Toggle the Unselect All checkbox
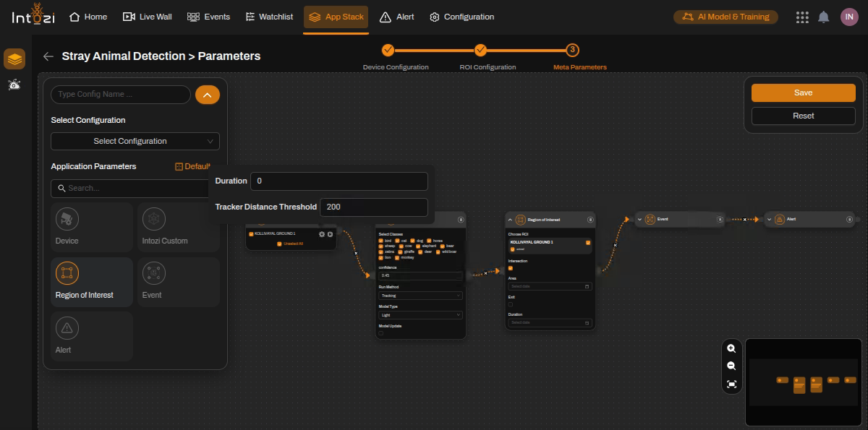 click(279, 244)
